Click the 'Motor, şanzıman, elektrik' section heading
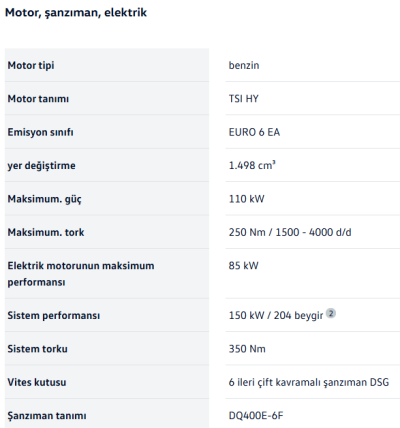This screenshot has width=400, height=428. pyautogui.click(x=76, y=13)
